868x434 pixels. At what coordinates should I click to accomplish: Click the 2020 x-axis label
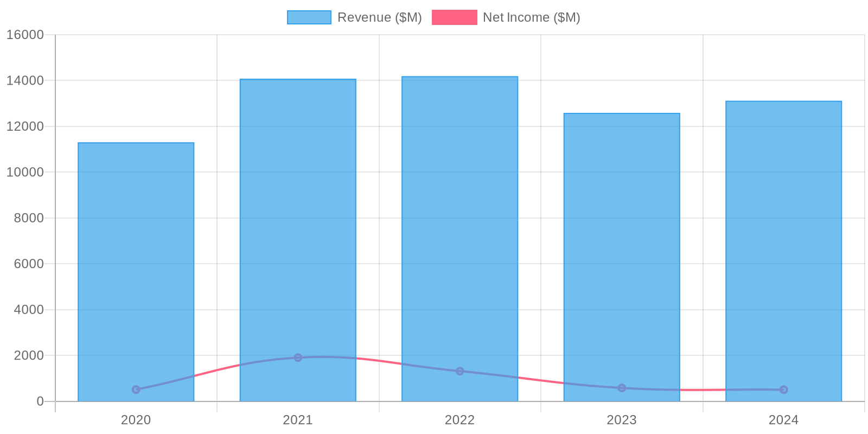click(x=136, y=420)
